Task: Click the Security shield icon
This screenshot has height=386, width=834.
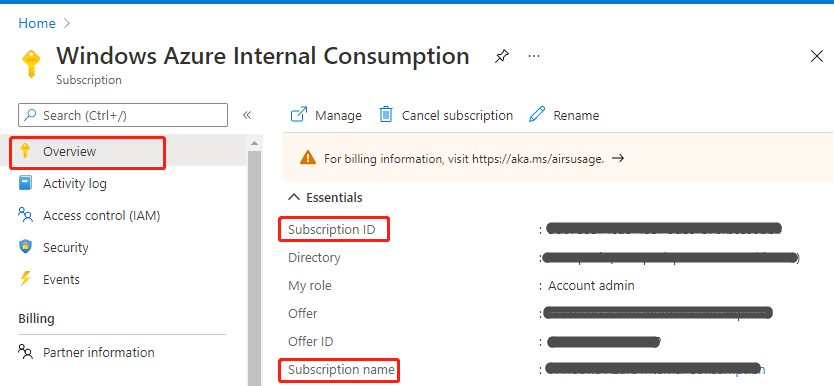Action: pyautogui.click(x=25, y=247)
